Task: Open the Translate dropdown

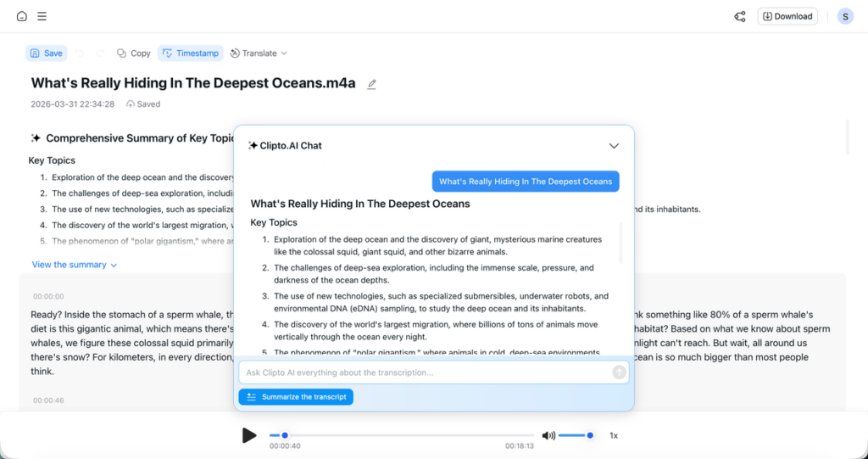Action: pos(259,53)
